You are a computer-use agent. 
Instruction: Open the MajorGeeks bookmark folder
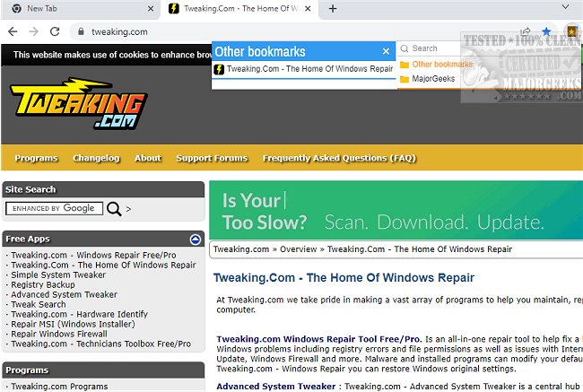(x=428, y=79)
